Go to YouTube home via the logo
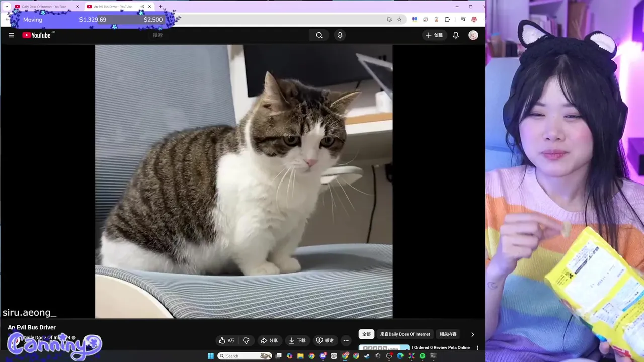 pos(37,35)
